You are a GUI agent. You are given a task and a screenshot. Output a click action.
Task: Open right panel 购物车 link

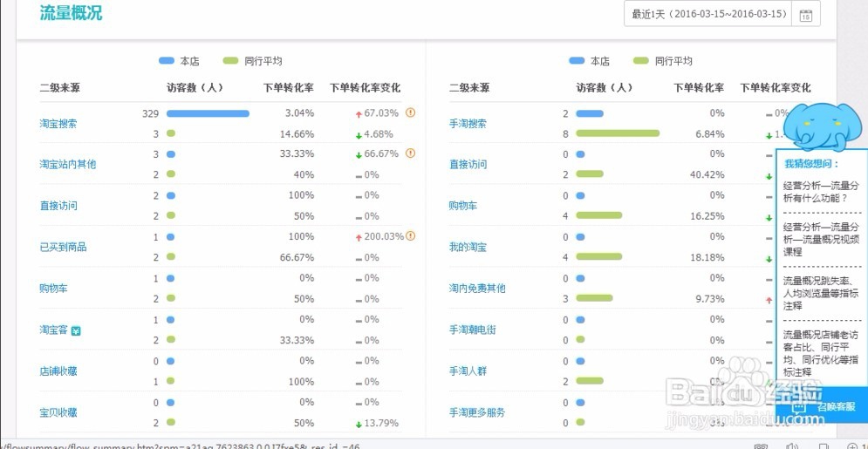(463, 206)
